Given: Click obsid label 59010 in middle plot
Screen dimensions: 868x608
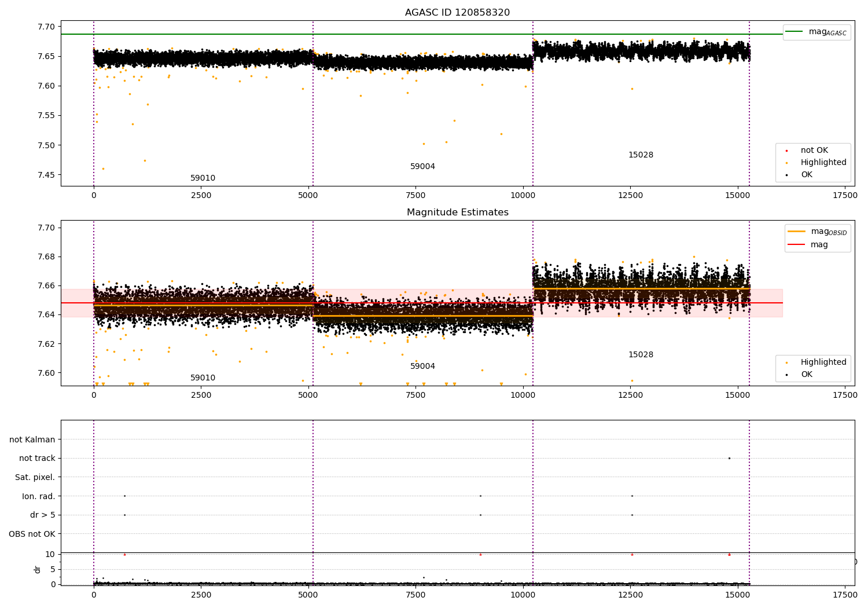Looking at the screenshot, I should tap(203, 378).
